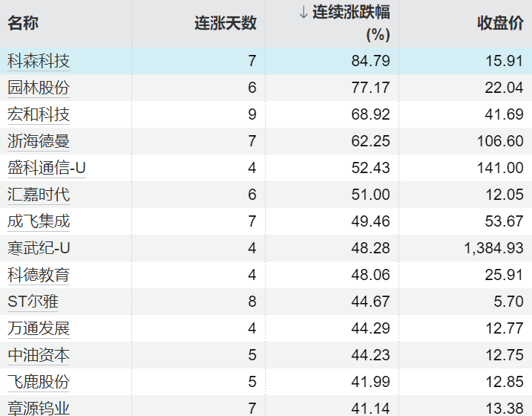Click the 名称 column header

coord(23,23)
